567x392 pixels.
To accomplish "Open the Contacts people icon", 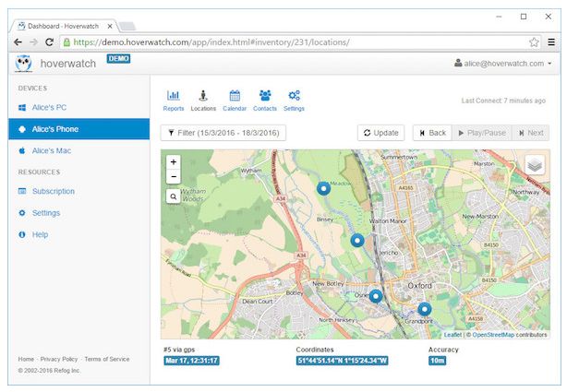I will click(265, 95).
